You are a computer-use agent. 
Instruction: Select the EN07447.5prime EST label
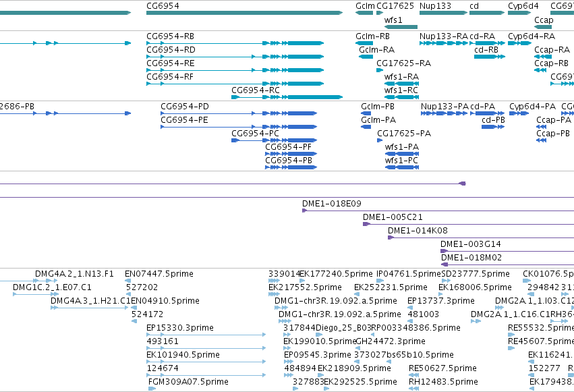coord(159,274)
